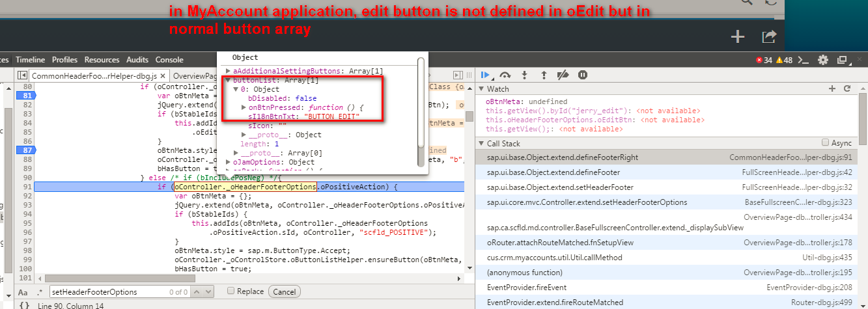Toggle breakpoint on line 87
868x309 pixels.
[26, 150]
